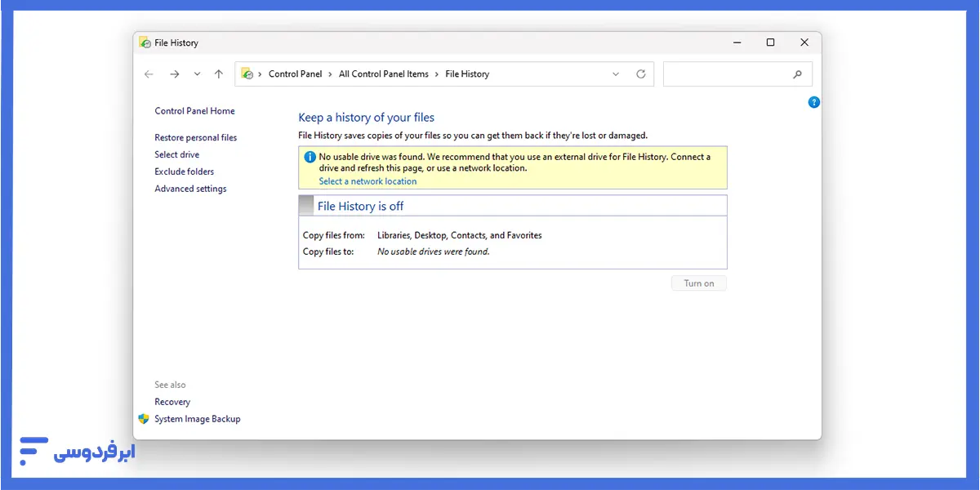Click the File History is off heading
The width and height of the screenshot is (980, 490).
(x=360, y=206)
